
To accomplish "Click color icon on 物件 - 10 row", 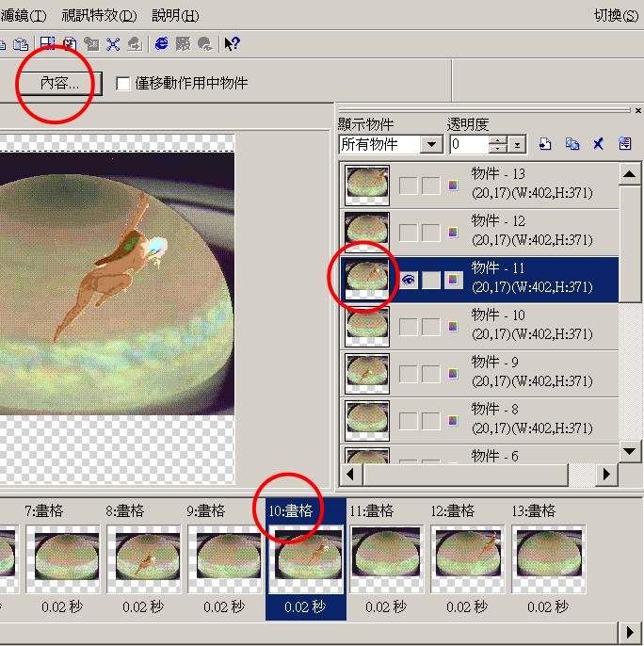I will [453, 327].
